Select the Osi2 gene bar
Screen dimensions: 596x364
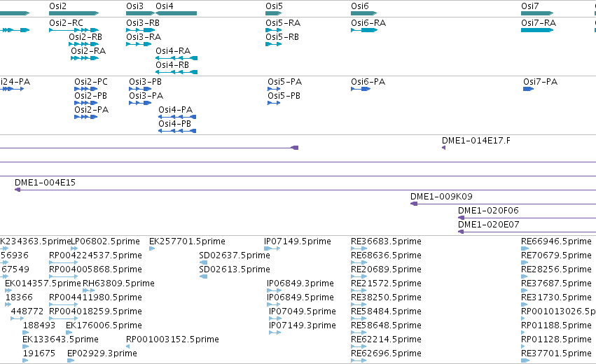pyautogui.click(x=74, y=13)
